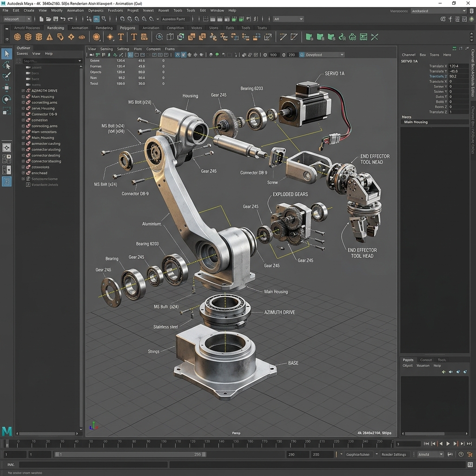Create a new scene file
Image resolution: width=476 pixels, height=476 pixels.
click(x=41, y=19)
